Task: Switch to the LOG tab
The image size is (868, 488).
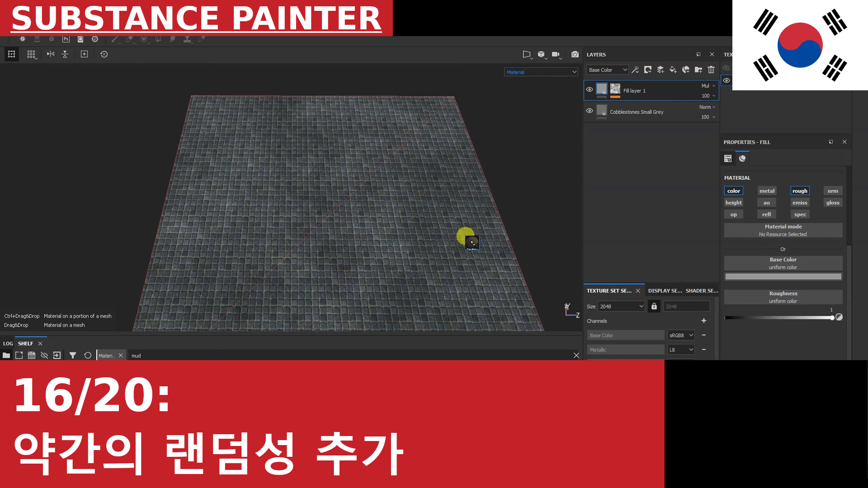Action: 8,343
